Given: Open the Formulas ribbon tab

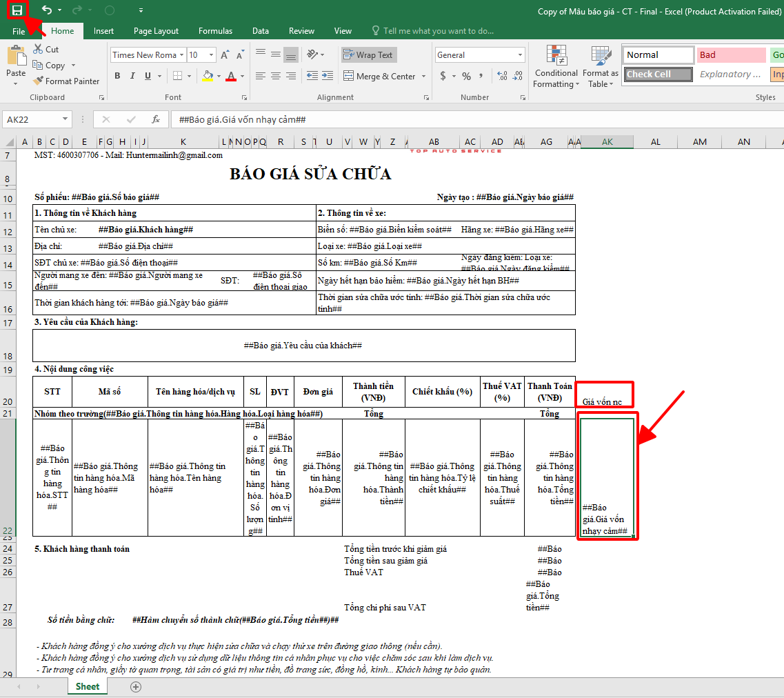Looking at the screenshot, I should tap(215, 31).
